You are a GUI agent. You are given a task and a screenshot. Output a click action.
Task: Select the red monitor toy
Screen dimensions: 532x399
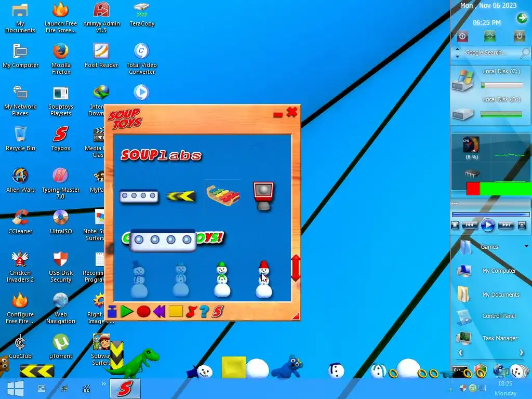[263, 196]
